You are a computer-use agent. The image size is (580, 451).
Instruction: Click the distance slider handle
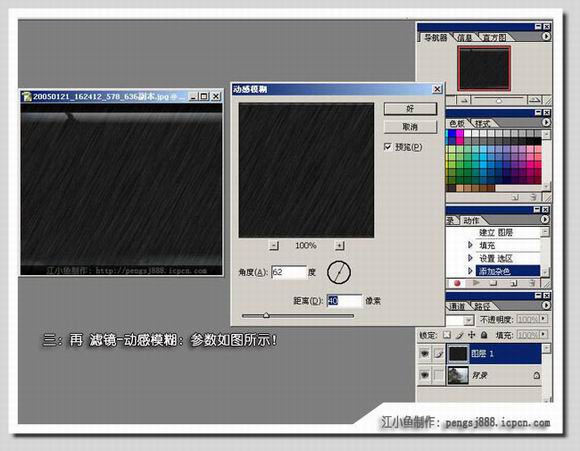click(x=266, y=315)
